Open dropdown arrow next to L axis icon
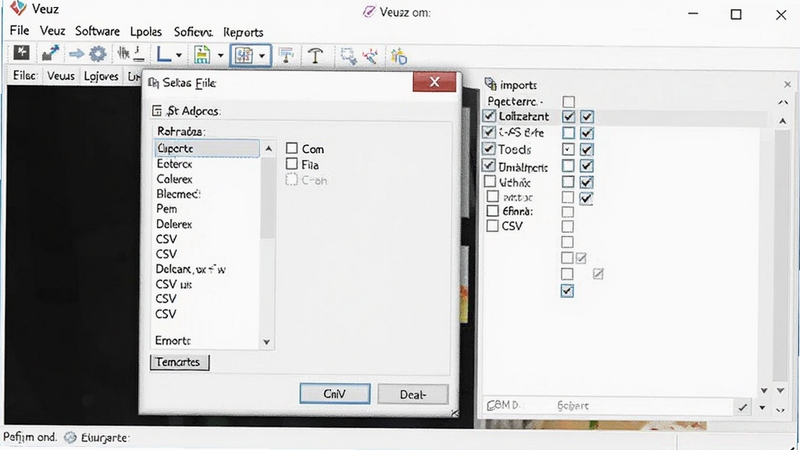 (179, 55)
